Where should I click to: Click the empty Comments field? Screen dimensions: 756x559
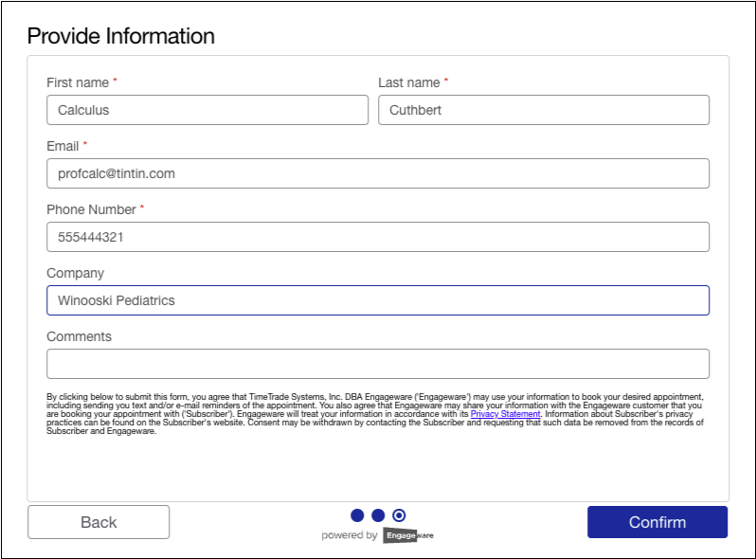[x=377, y=364]
